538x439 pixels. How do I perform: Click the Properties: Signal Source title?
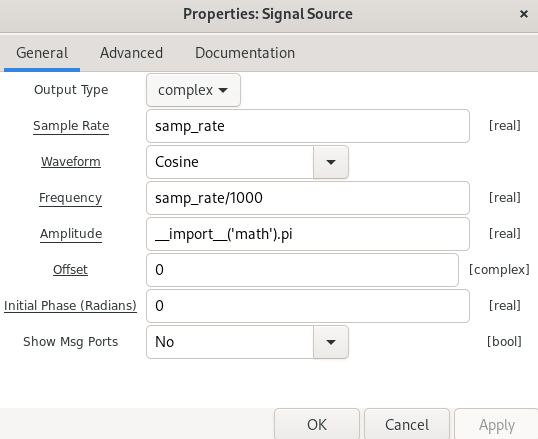click(x=268, y=14)
